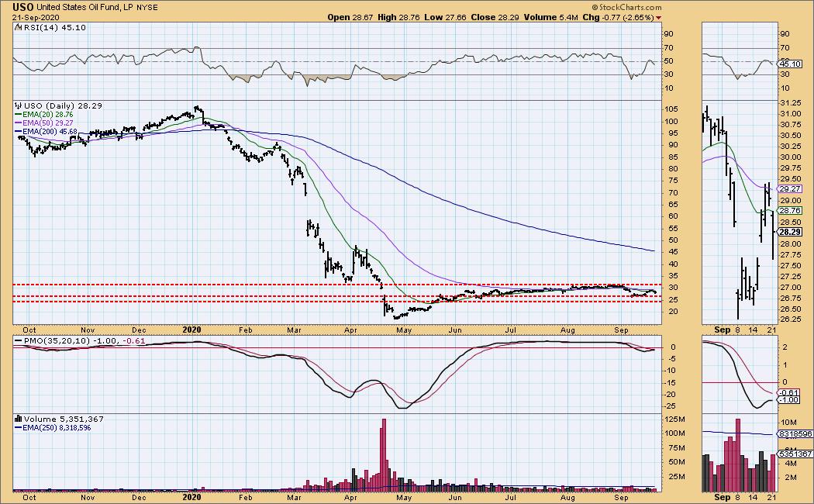Select the Volume 5.4M header value
The image size is (814, 504).
click(x=550, y=17)
